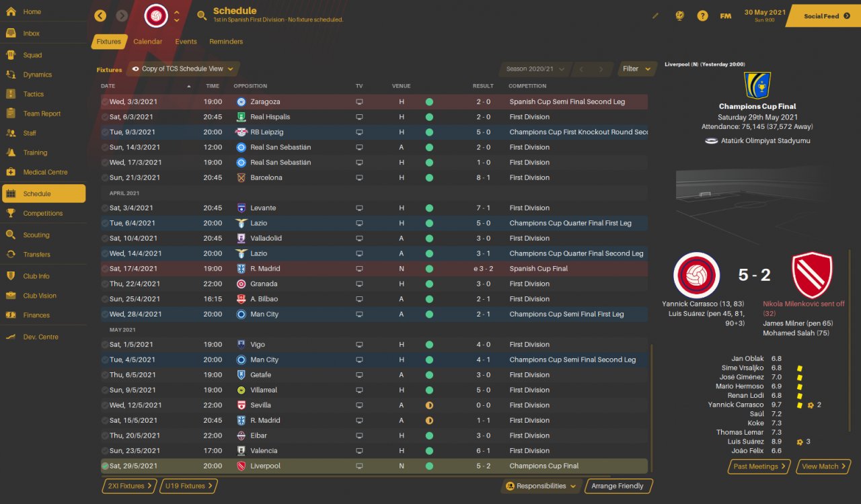Click the search magnifier icon
Viewport: 861px width, 504px height.
point(202,15)
